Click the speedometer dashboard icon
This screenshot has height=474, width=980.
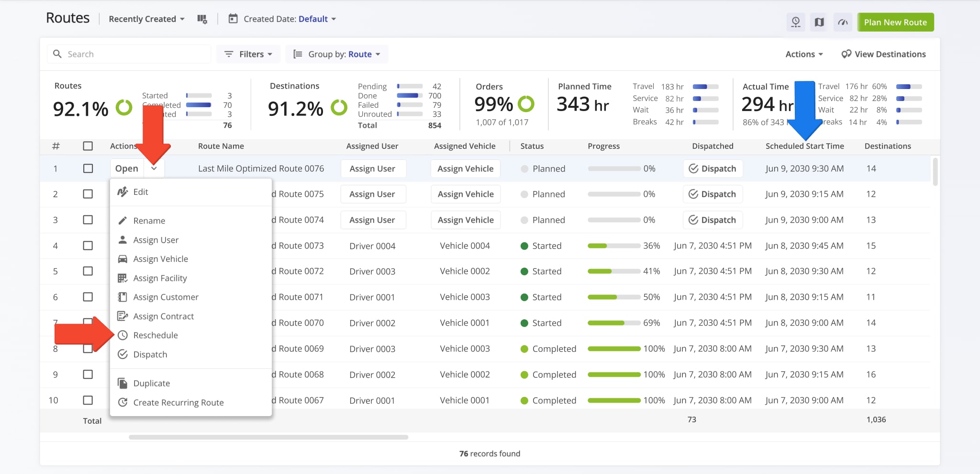[843, 23]
